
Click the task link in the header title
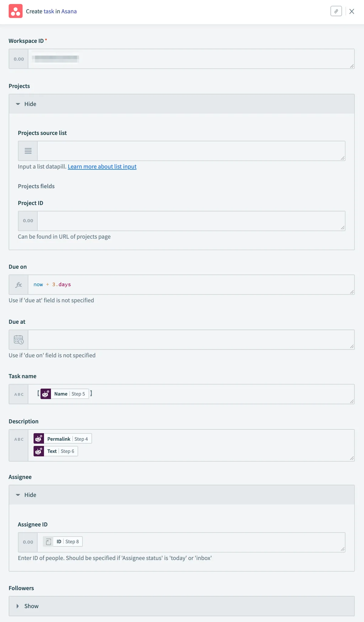click(x=49, y=11)
